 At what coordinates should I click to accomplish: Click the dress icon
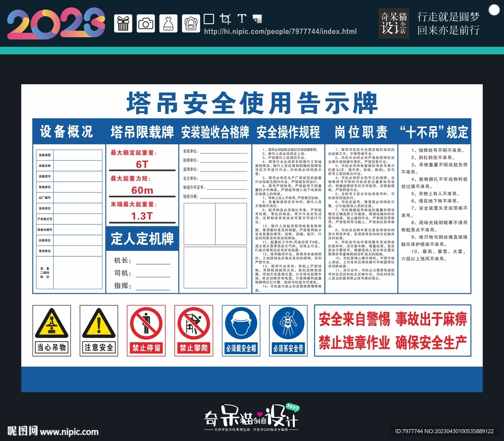167,23
